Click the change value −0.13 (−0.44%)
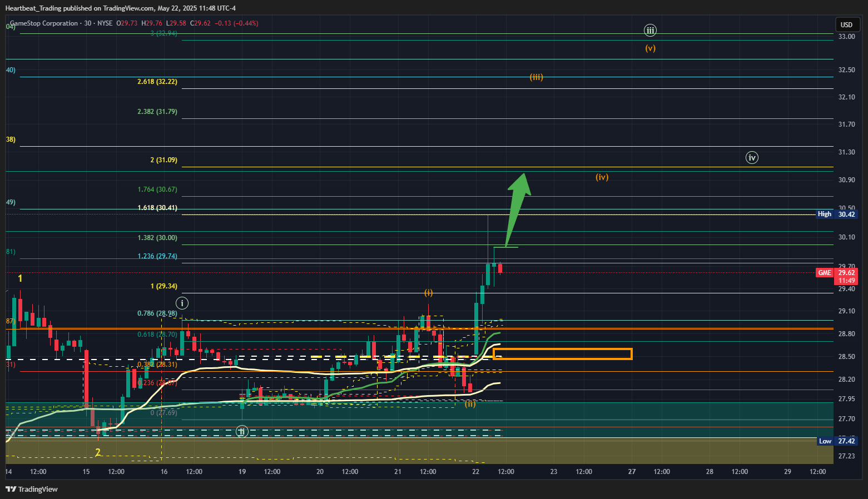868x499 pixels. pyautogui.click(x=236, y=23)
